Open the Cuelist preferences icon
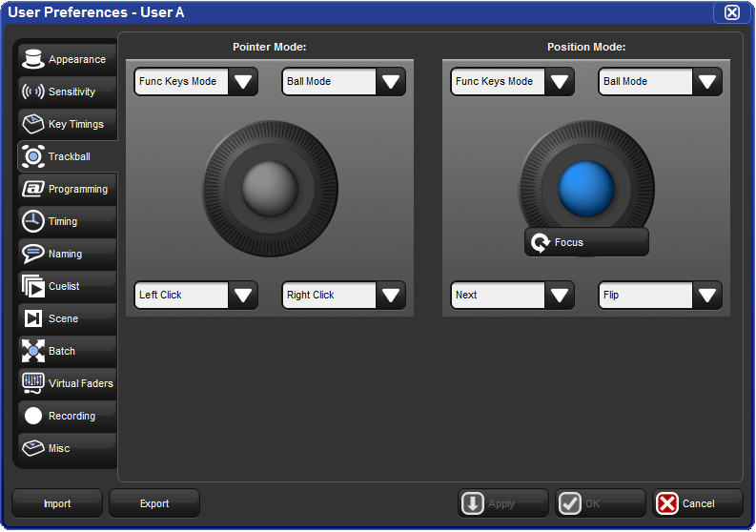The width and height of the screenshot is (756, 532). pyautogui.click(x=33, y=286)
